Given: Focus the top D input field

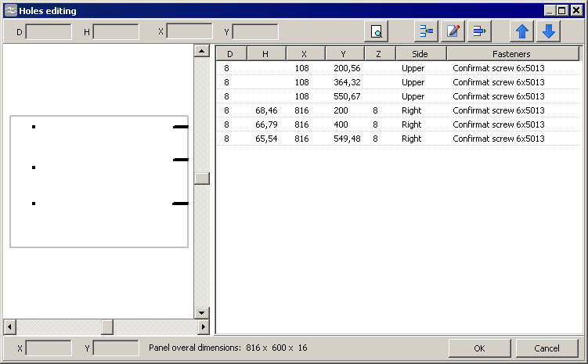Looking at the screenshot, I should click(x=49, y=32).
